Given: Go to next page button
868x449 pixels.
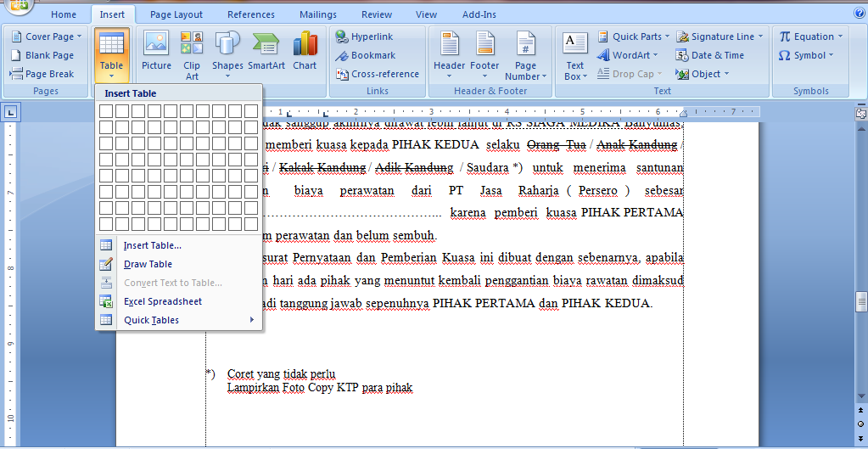Looking at the screenshot, I should [861, 437].
